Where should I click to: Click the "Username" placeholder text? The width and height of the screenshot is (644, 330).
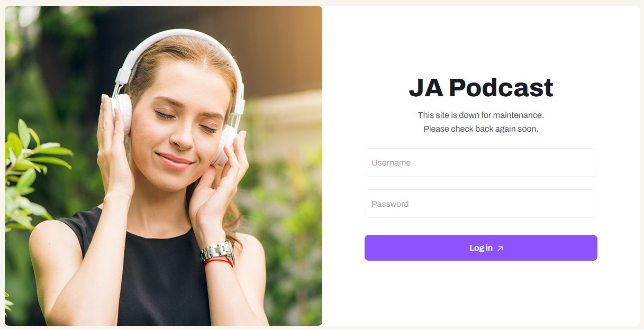(391, 163)
